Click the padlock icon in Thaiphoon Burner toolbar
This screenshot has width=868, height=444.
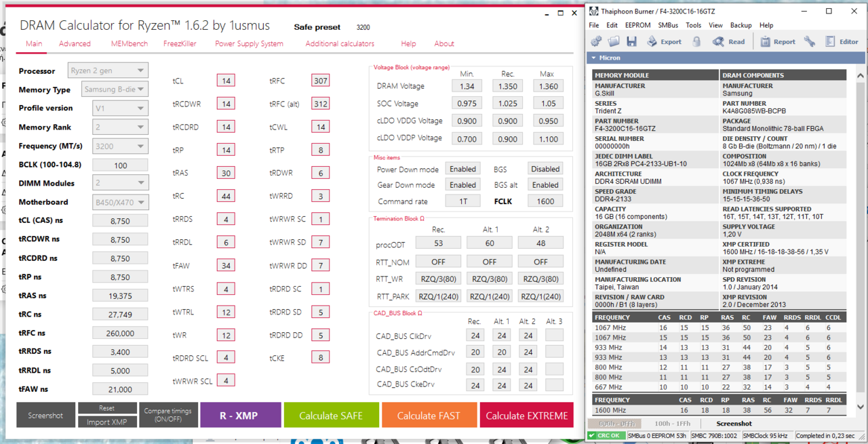(696, 41)
